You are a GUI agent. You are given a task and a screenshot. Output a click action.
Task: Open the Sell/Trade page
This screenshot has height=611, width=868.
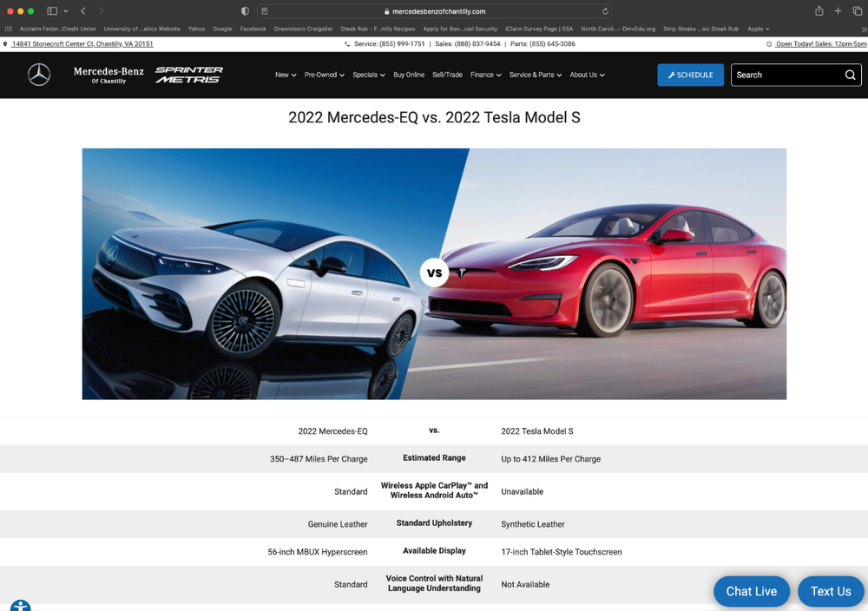[x=447, y=76]
